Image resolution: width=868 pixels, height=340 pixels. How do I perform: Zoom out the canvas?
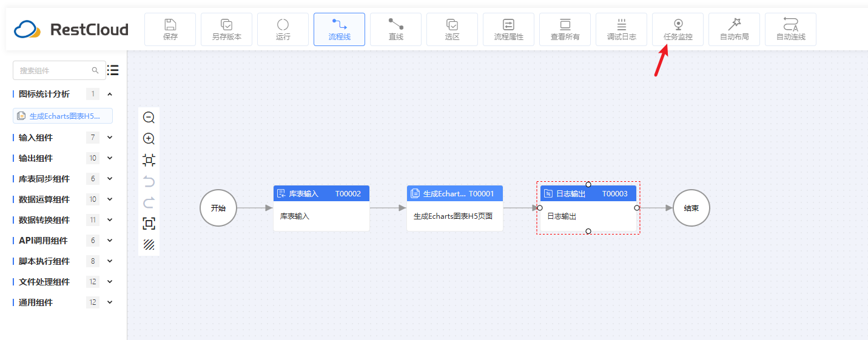pyautogui.click(x=149, y=118)
